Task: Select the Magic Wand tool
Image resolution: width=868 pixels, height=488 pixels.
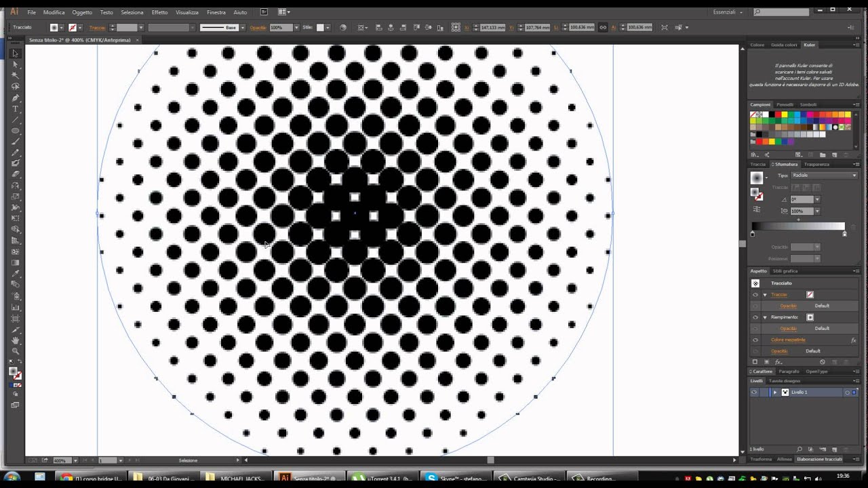Action: (16, 76)
